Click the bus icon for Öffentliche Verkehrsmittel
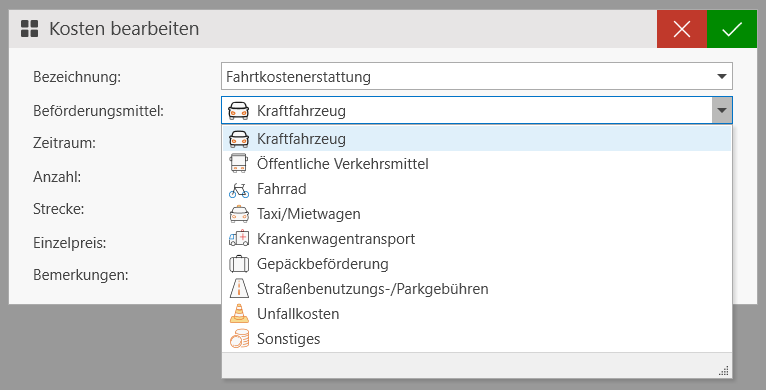This screenshot has width=766, height=390. [x=239, y=164]
